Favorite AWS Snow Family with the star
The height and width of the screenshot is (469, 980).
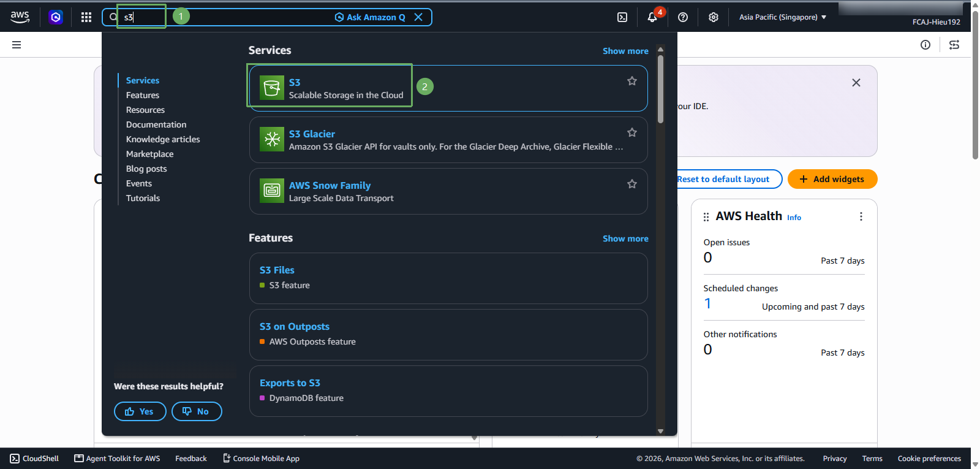click(x=632, y=184)
